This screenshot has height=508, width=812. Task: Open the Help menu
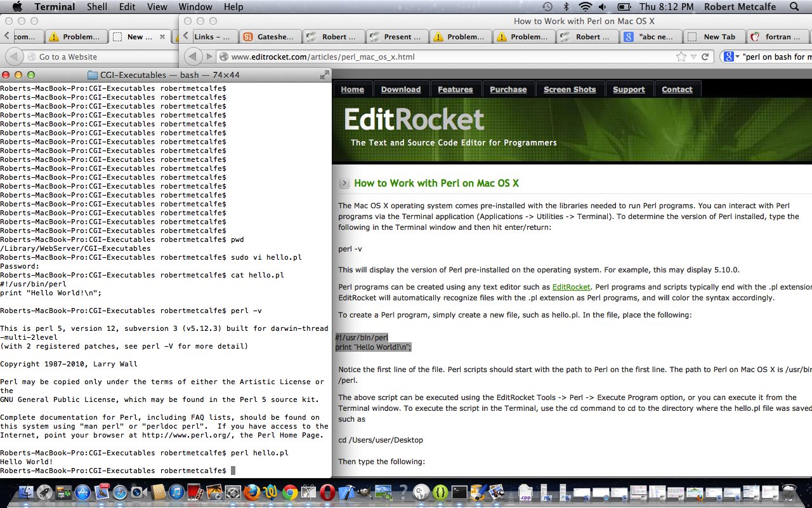[x=233, y=7]
